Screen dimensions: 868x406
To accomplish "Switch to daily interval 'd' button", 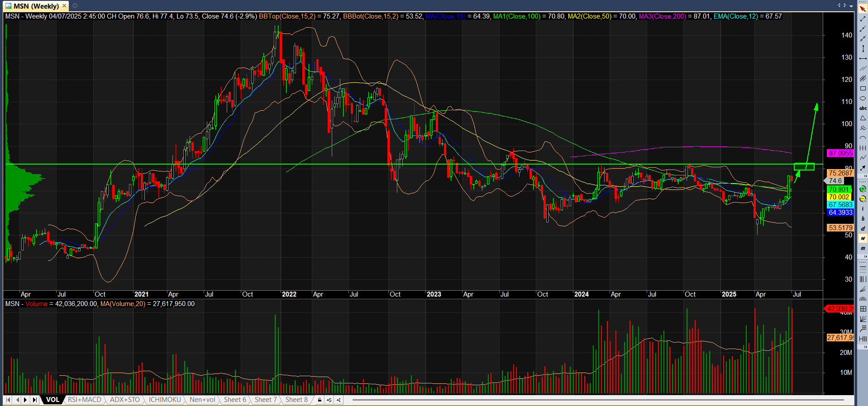I will 863,228.
